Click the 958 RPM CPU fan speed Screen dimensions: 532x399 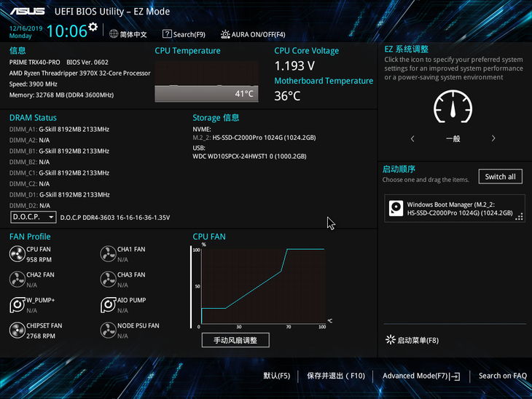[39, 260]
